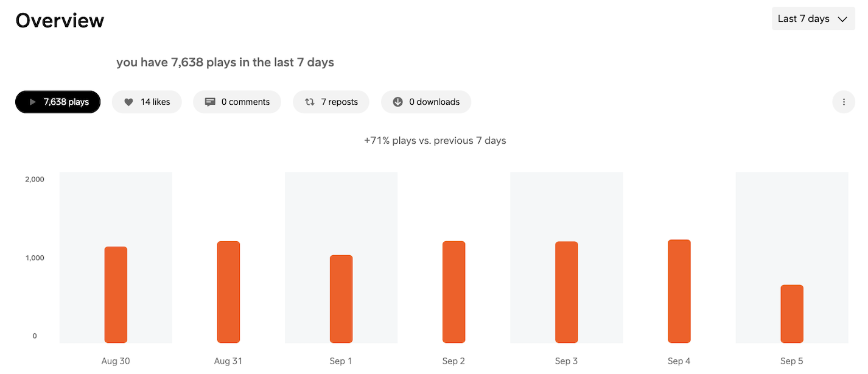The width and height of the screenshot is (868, 374).
Task: Click the repost arrows icon
Action: coord(310,102)
